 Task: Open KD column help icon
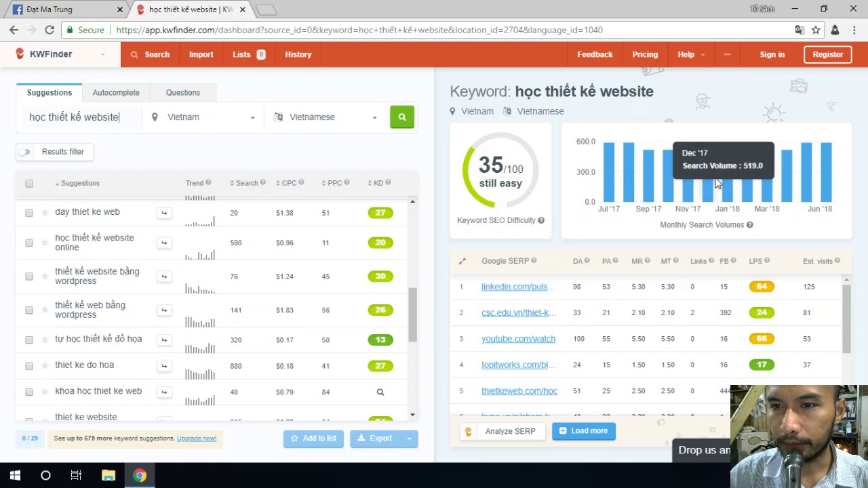[388, 183]
